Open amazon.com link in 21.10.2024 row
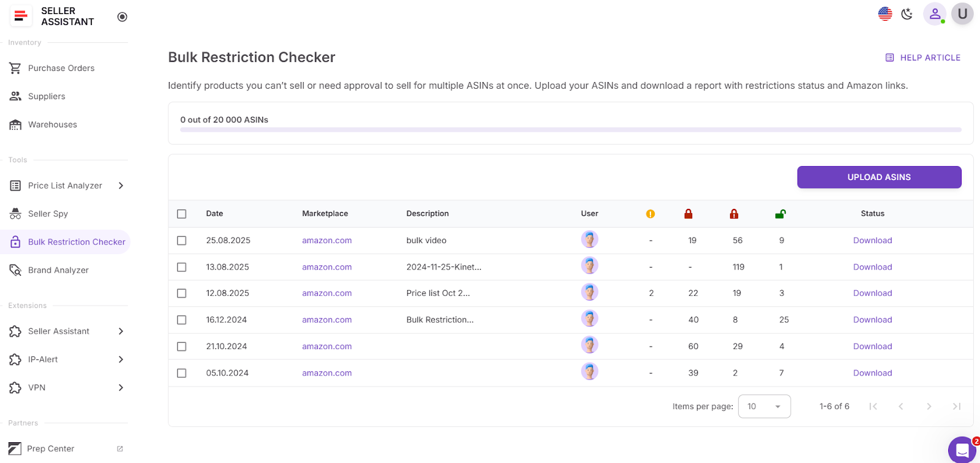 click(326, 346)
